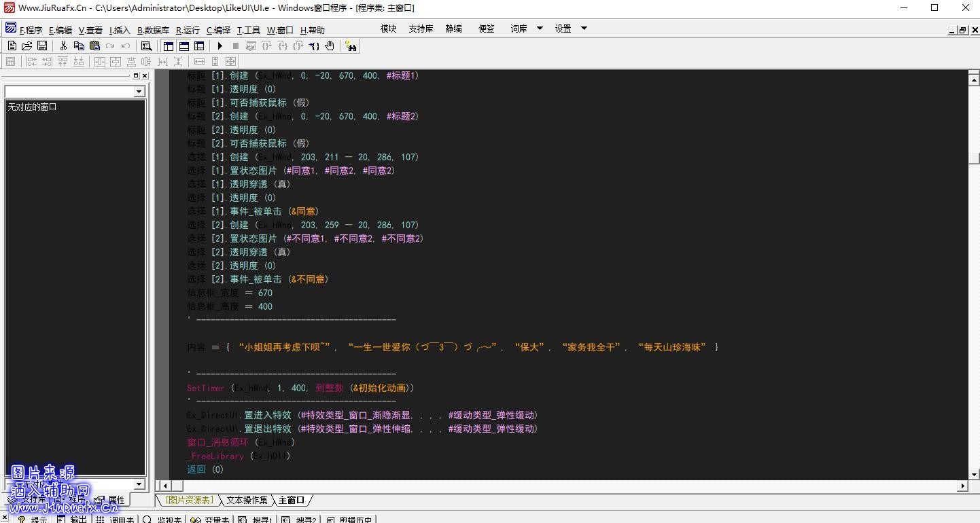This screenshot has width=980, height=523.
Task: Click the Cut scissors icon
Action: (63, 46)
